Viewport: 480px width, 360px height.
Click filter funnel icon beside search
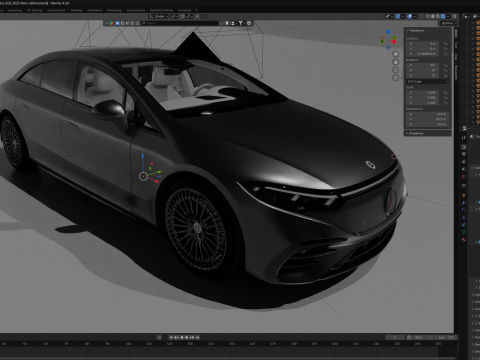[241, 23]
